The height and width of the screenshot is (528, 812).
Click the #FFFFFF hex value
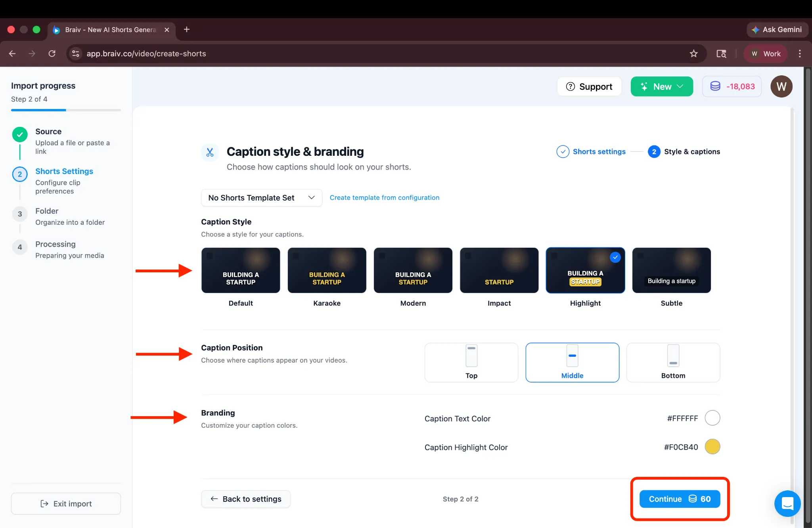682,418
